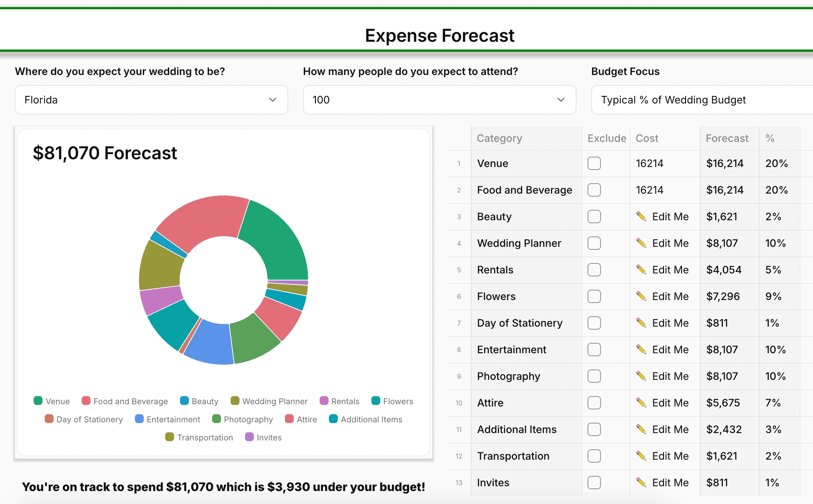The image size is (813, 504).
Task: Click the Venue cost cell showing 16214
Action: click(x=649, y=163)
